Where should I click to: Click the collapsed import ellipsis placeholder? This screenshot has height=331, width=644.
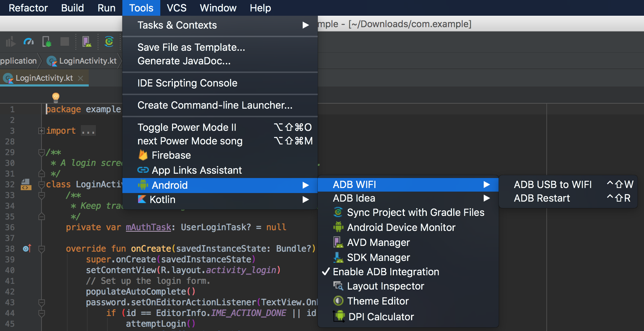pos(88,131)
